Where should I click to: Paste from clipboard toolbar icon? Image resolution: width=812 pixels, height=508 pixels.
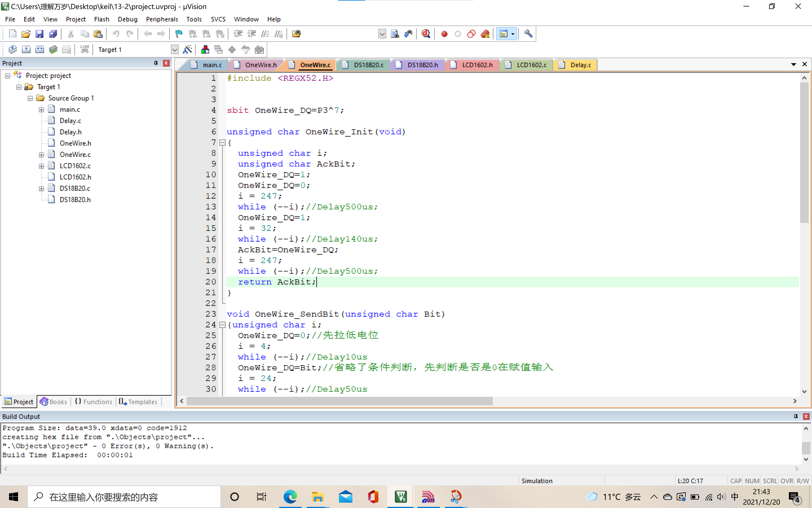pos(98,34)
